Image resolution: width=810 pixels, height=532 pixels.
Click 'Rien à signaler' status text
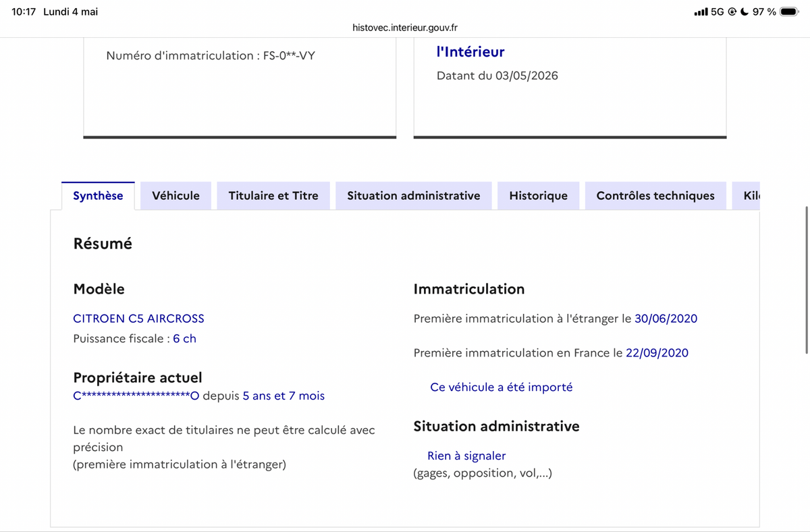(x=466, y=456)
